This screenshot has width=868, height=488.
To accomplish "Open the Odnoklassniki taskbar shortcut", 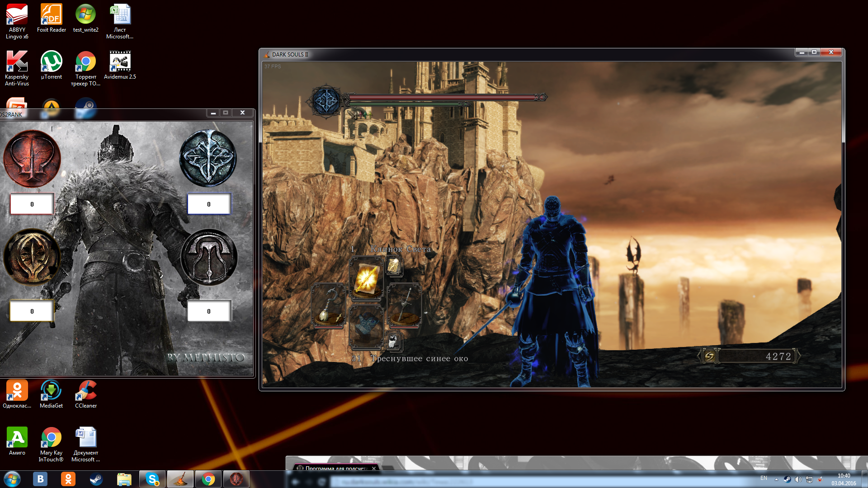I will [x=68, y=479].
